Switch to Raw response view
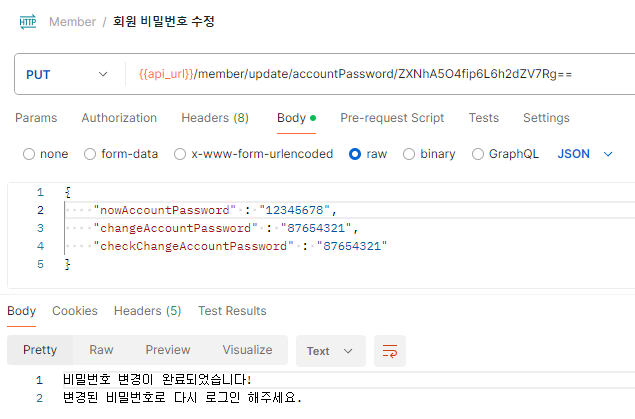Screen dimensions: 635x419 click(101, 350)
